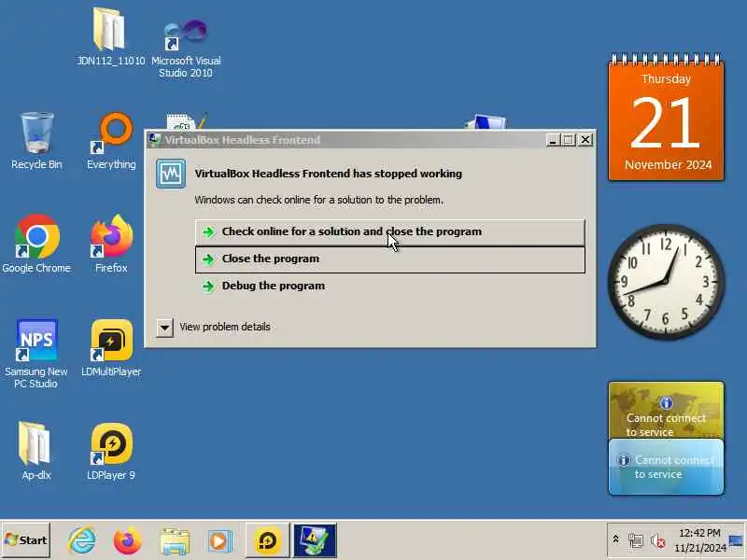Select the Everything search shortcut
This screenshot has width=747, height=560.
point(111,133)
